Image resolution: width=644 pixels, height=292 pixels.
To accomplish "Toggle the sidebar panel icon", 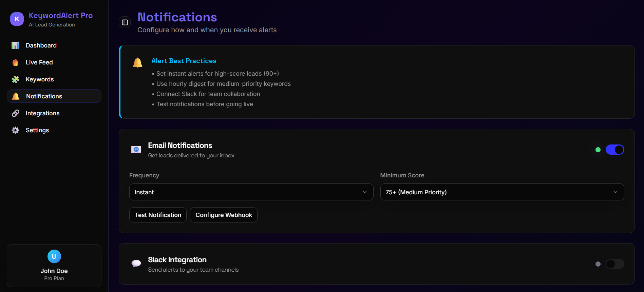I will (125, 22).
